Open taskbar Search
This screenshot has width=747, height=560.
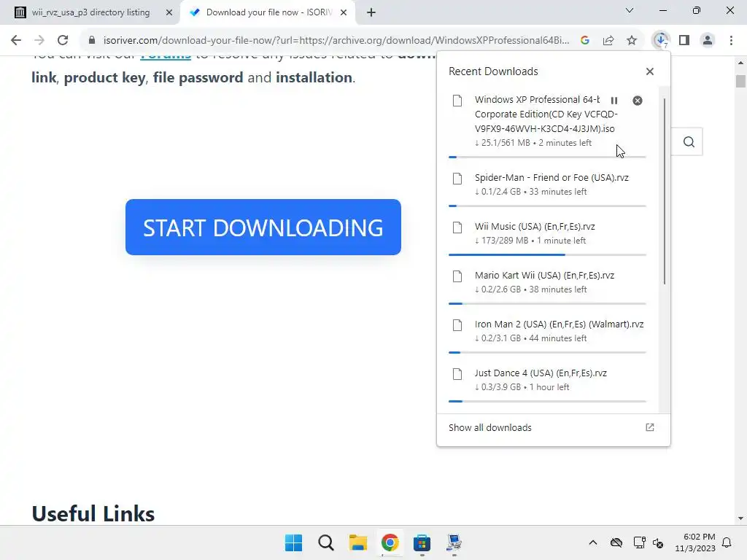326,542
